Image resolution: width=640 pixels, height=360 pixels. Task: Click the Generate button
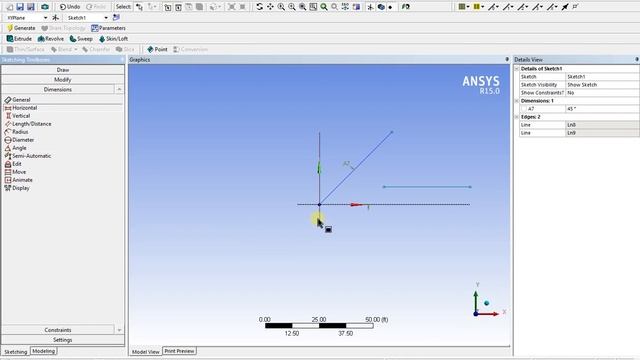click(21, 28)
